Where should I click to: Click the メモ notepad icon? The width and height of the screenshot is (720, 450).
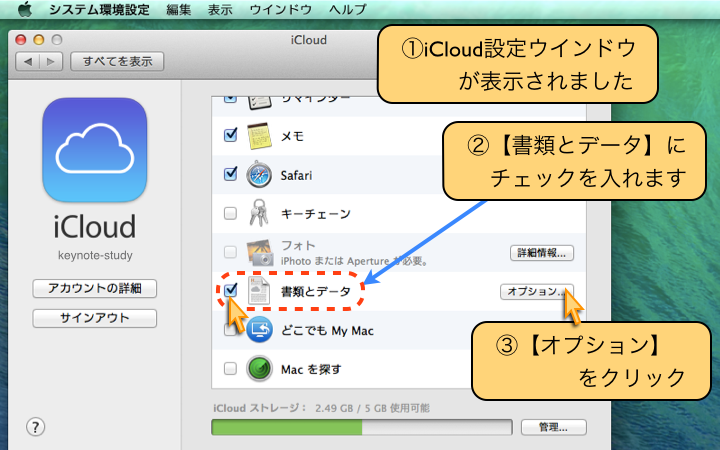click(x=259, y=136)
